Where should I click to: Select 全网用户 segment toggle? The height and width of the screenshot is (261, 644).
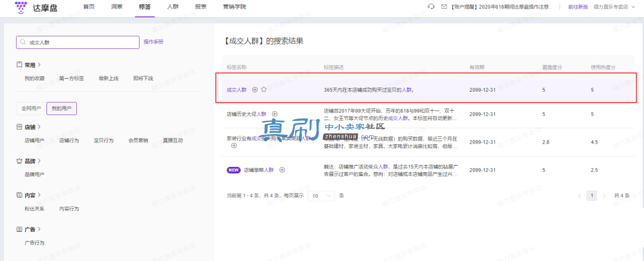tap(31, 108)
